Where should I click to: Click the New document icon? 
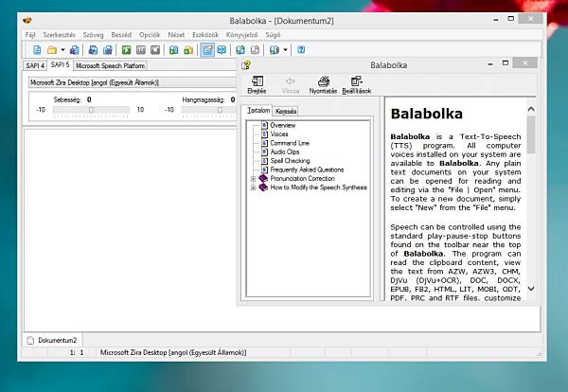point(38,49)
